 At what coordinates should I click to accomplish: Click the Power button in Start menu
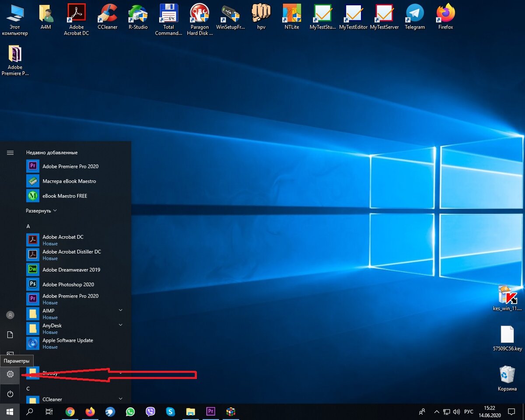point(10,394)
